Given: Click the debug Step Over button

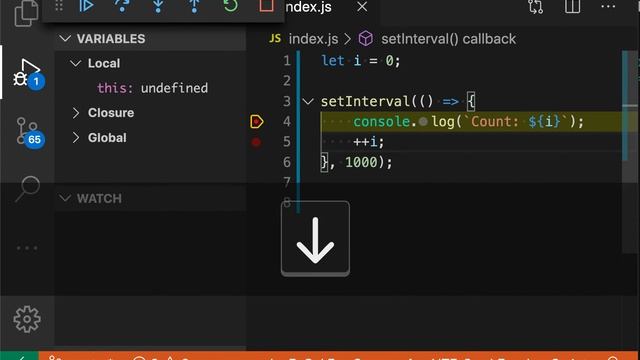Looking at the screenshot, I should coord(122,6).
